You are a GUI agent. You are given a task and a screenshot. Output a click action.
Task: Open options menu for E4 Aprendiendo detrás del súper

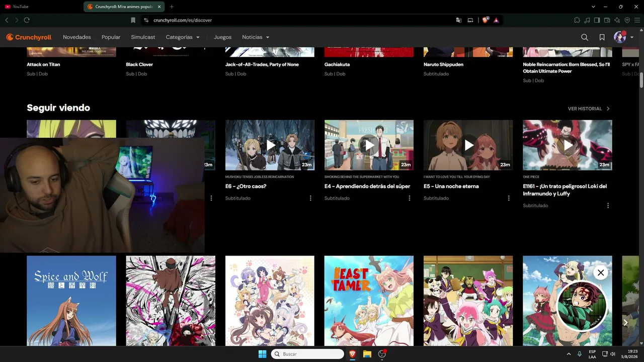click(410, 198)
